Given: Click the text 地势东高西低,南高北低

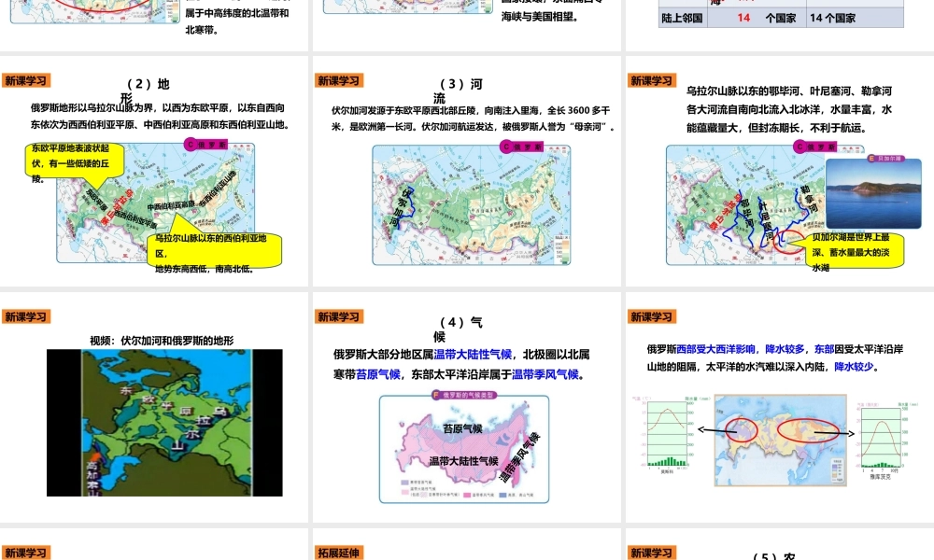Looking at the screenshot, I should (x=205, y=269).
